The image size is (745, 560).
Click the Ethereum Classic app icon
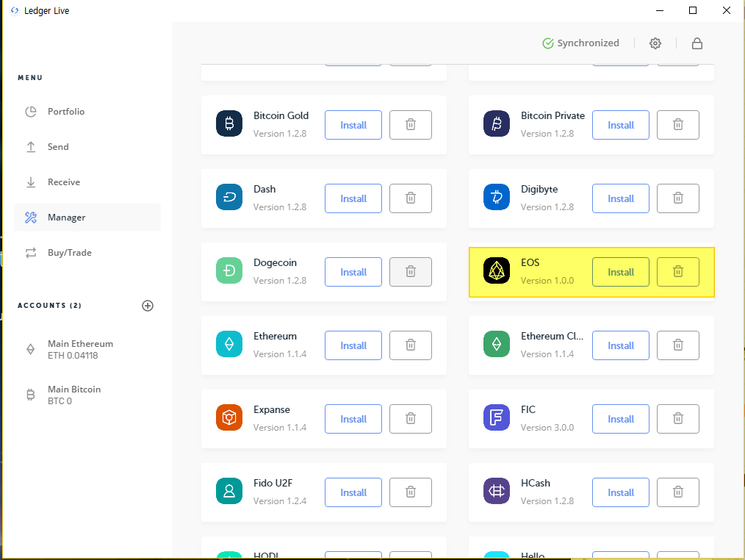click(497, 344)
